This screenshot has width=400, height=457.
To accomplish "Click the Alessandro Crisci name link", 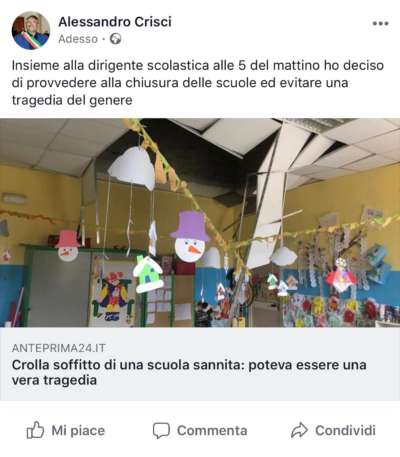I will 115,22.
